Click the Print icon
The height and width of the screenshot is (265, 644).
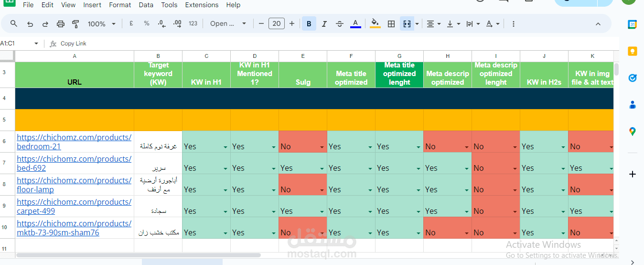click(x=61, y=23)
